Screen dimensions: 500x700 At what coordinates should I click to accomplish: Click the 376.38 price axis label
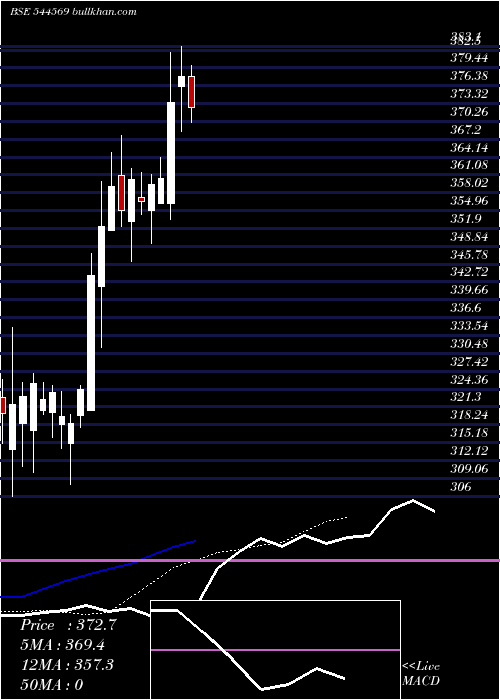pyautogui.click(x=469, y=76)
